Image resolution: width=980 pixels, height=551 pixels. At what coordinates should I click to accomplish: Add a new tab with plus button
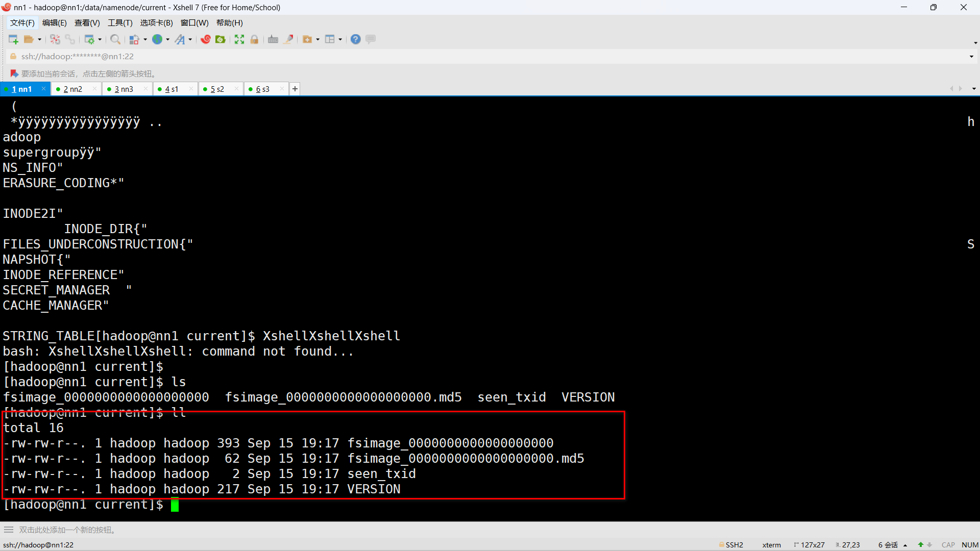coord(295,89)
